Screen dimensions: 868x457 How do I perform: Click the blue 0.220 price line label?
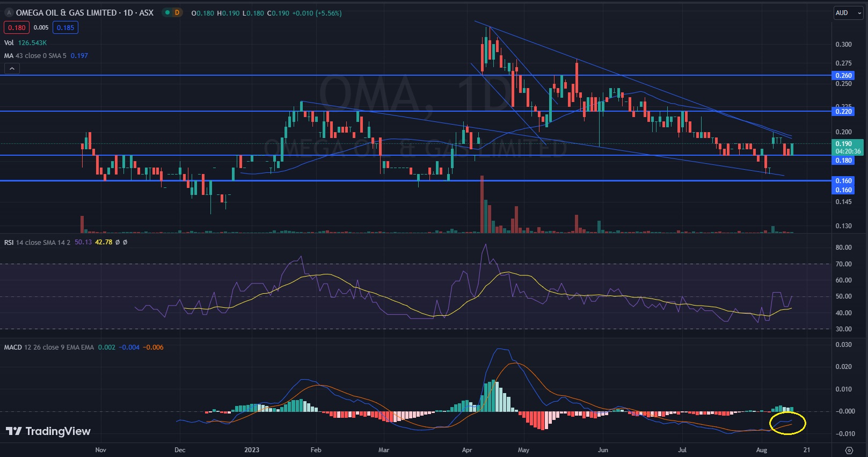tap(843, 112)
